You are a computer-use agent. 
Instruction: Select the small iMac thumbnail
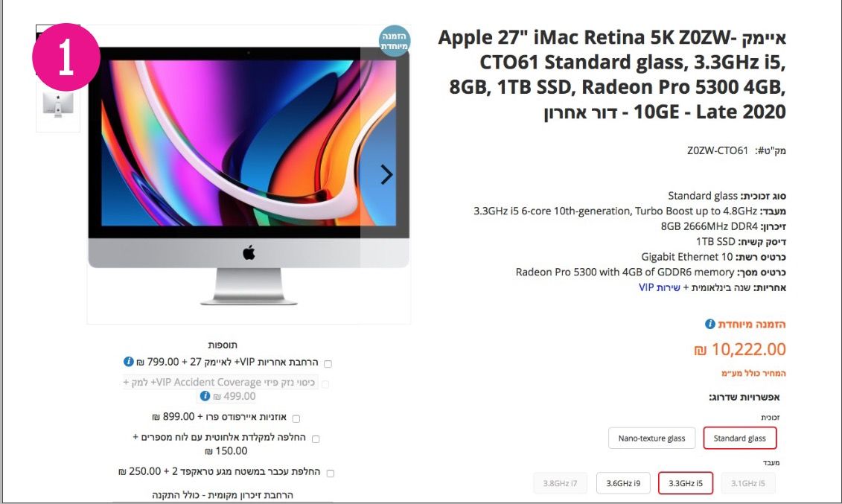coord(58,105)
